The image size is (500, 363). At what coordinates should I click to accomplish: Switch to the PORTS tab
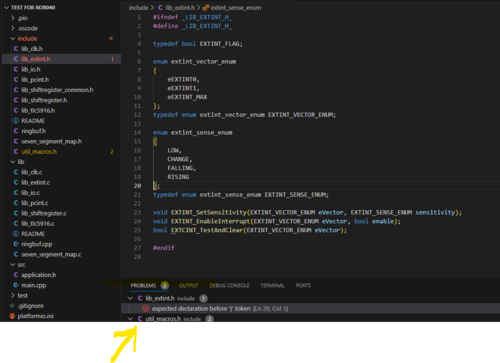point(303,286)
